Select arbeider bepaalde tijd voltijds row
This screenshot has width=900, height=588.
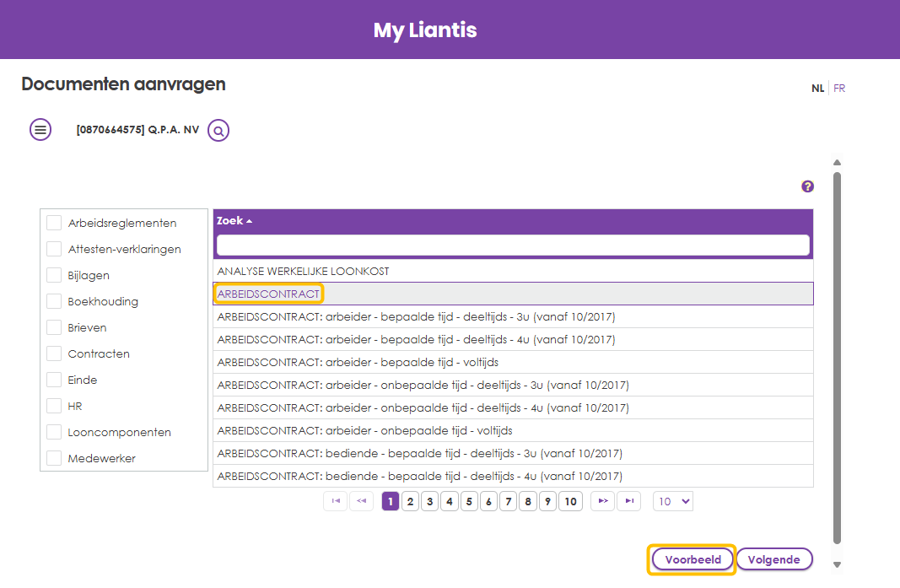[513, 362]
